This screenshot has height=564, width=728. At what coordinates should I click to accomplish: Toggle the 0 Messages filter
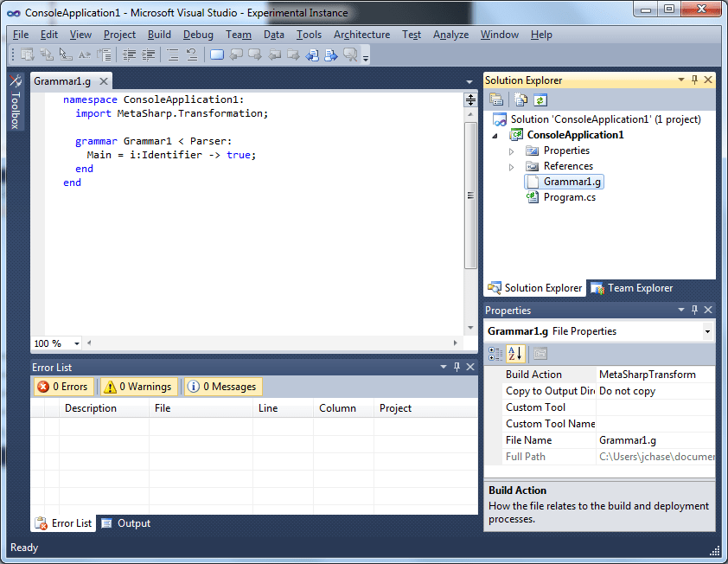click(x=223, y=387)
